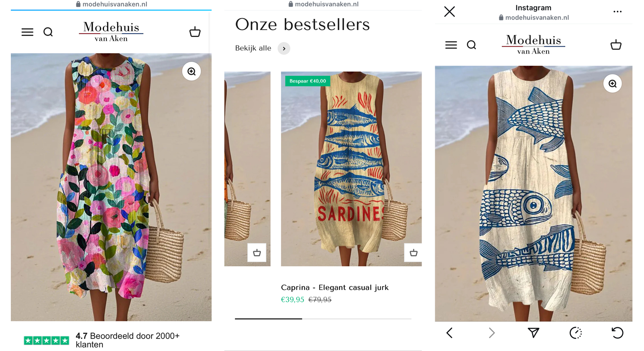Image resolution: width=644 pixels, height=351 pixels.
Task: Open hamburger menu in Instagram browser page
Action: [x=451, y=45]
